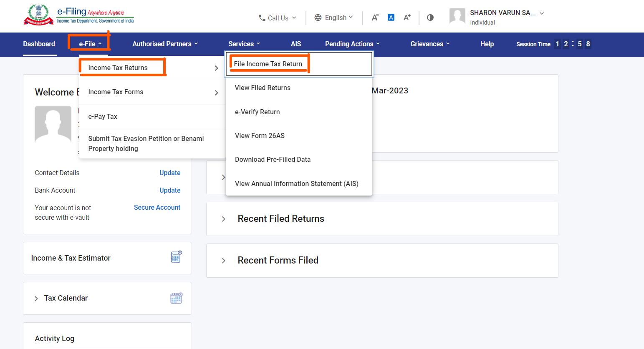Click the A- decrease font size icon
Viewport: 644px width, 349px height.
pos(374,17)
